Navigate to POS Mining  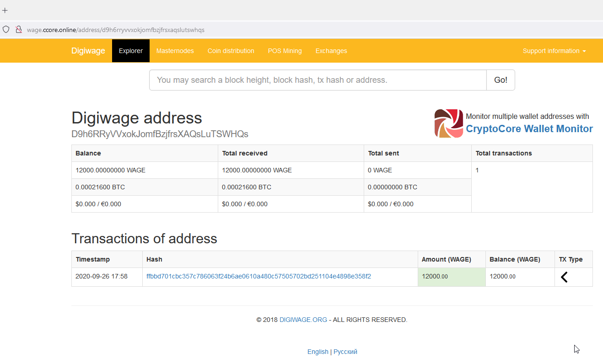[x=285, y=51]
